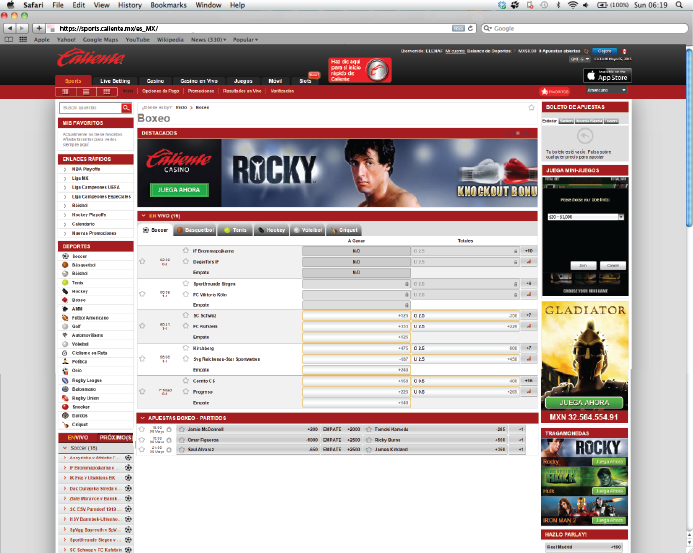Open the timezone dropdown under account bar
This screenshot has width=693, height=553.
point(580,59)
